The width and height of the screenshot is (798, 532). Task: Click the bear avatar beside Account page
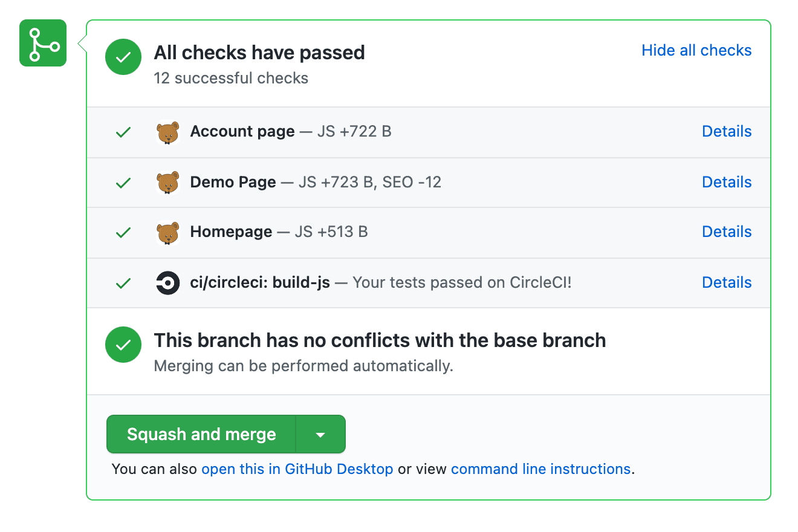click(x=167, y=132)
